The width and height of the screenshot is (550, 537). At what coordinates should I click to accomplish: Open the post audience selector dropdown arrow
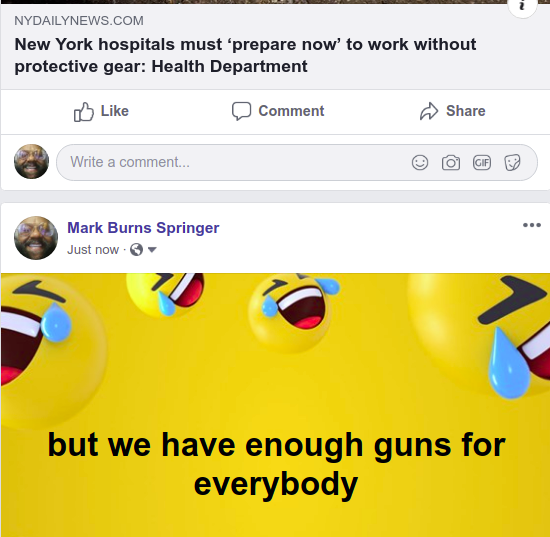click(152, 250)
